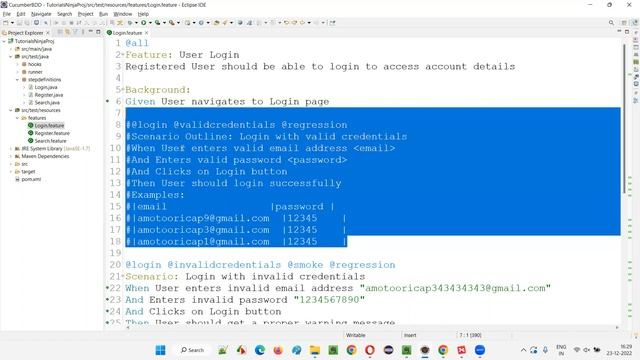
Task: Click the ENG IN language indicator
Action: [561, 350]
